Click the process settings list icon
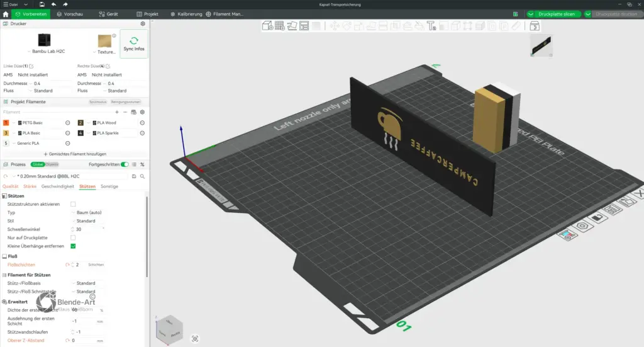Image resolution: width=644 pixels, height=347 pixels. click(134, 164)
